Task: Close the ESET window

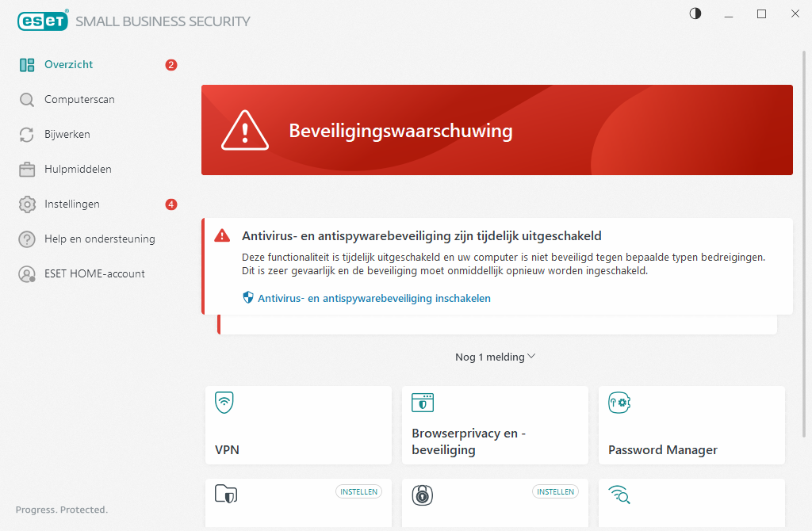Action: click(x=795, y=14)
